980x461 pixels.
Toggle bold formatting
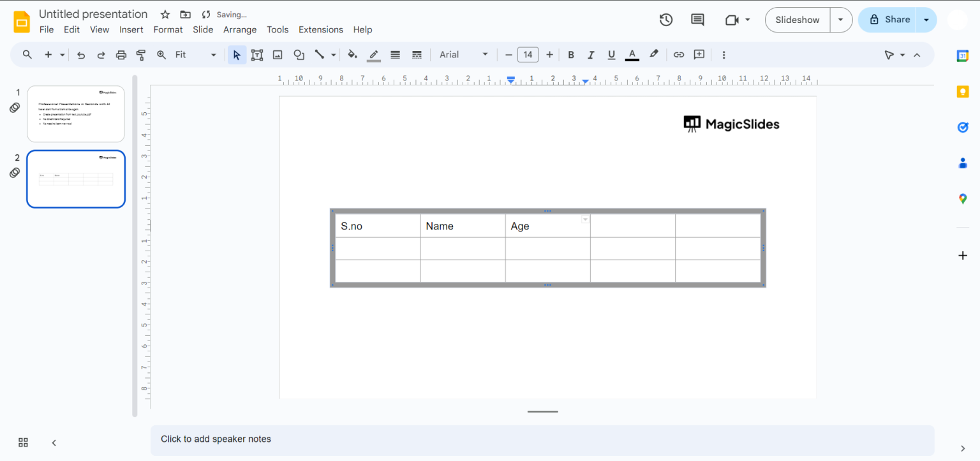pyautogui.click(x=571, y=55)
